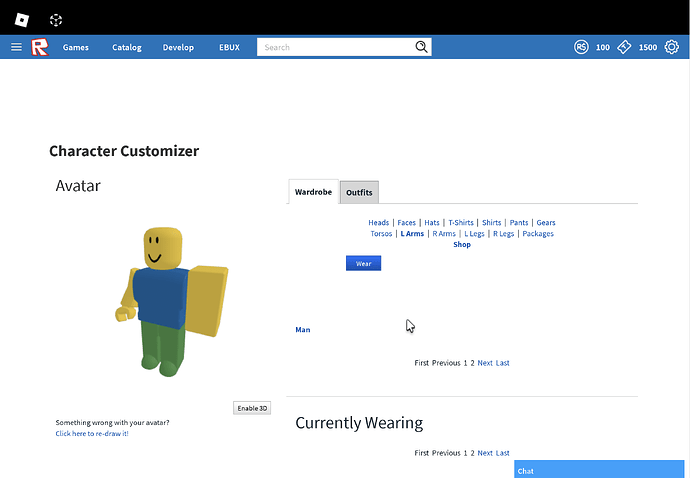Screen dimensions: 690x478
Task: Select the Gears category link
Action: click(x=546, y=222)
